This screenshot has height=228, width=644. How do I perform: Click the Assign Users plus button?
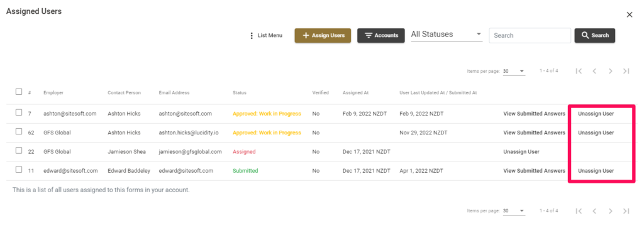click(323, 36)
